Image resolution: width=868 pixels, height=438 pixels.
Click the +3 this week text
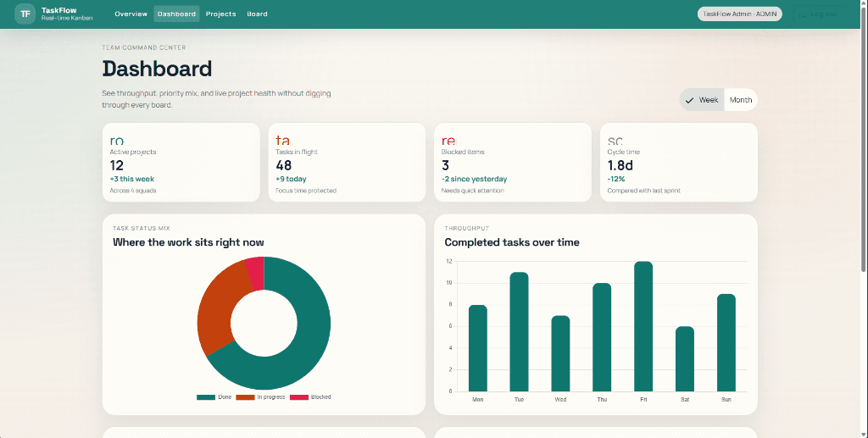tap(131, 180)
